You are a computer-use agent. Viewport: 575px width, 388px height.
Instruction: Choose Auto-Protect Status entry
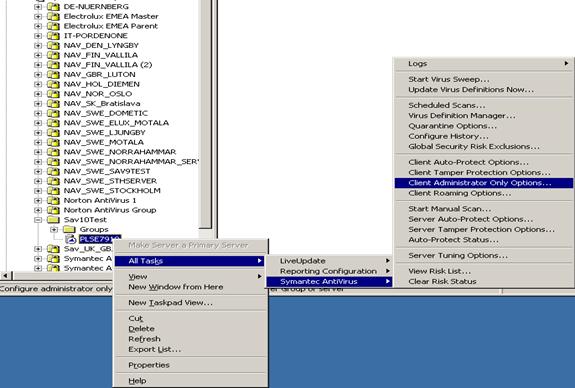[x=484, y=239]
